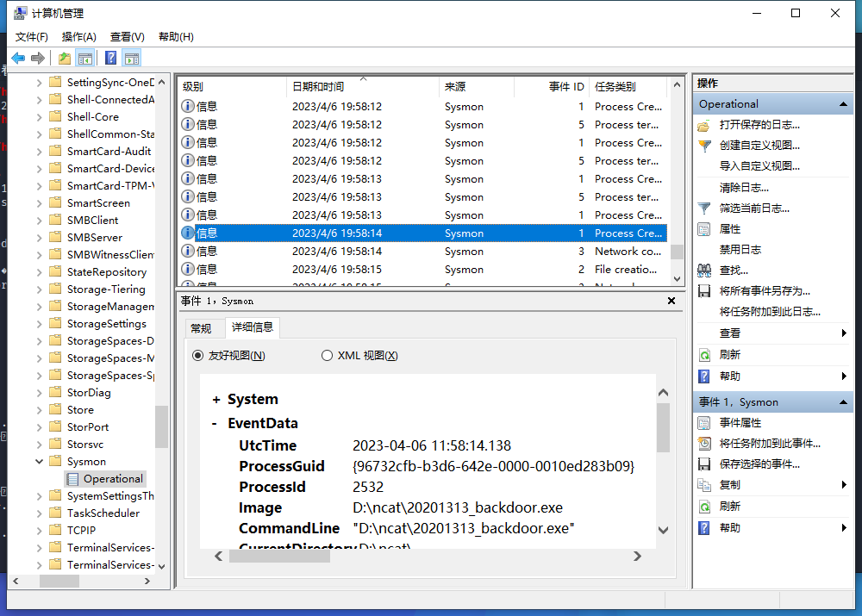
Task: Collapse the Operational actions section
Action: 843,104
